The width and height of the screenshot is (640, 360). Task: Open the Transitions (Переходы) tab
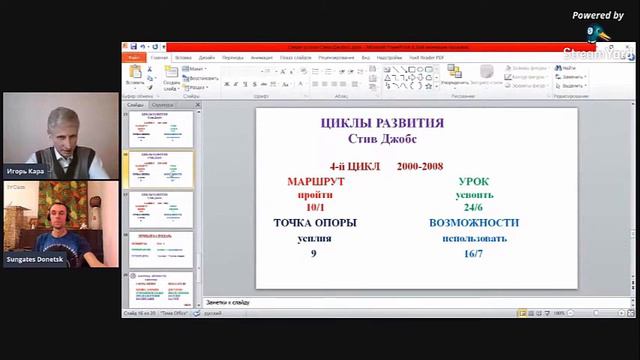(233, 58)
